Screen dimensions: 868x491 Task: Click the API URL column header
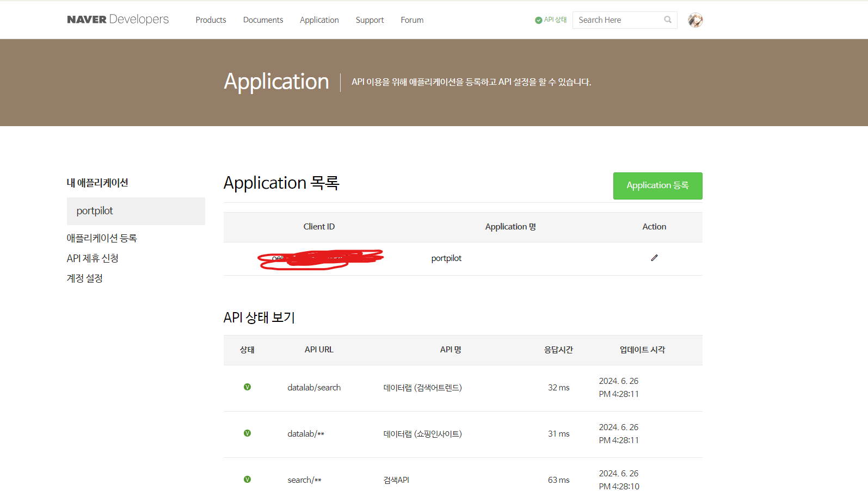click(x=319, y=350)
